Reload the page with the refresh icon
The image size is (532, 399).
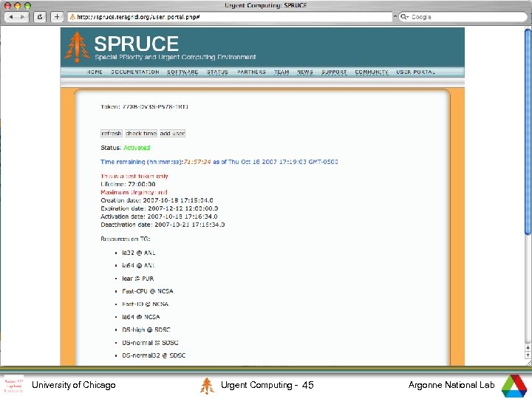pos(40,16)
